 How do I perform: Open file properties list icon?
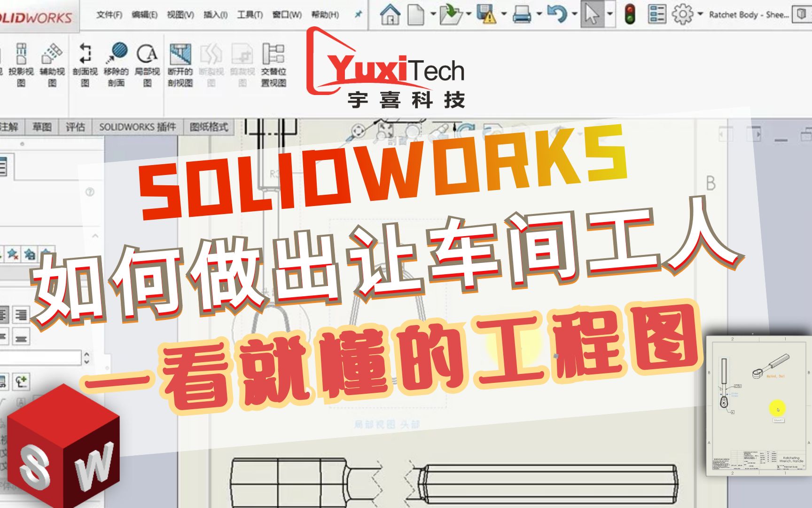click(656, 14)
